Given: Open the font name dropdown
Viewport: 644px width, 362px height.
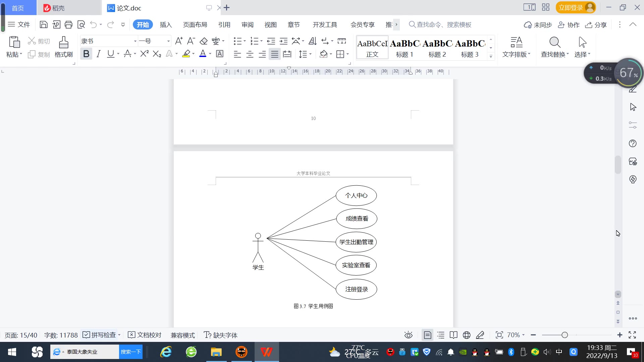Looking at the screenshot, I should click(135, 41).
